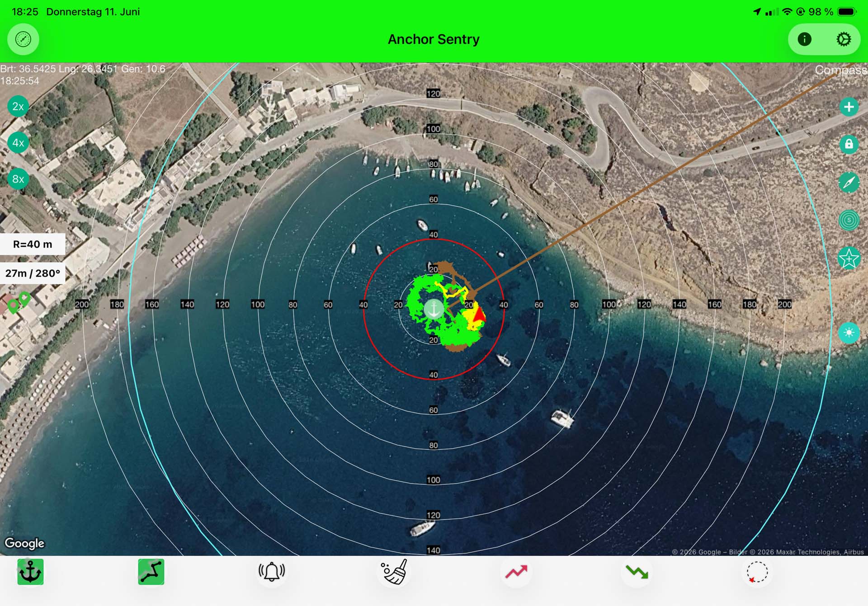The height and width of the screenshot is (606, 868).
Task: Open the settings gear
Action: [x=844, y=39]
